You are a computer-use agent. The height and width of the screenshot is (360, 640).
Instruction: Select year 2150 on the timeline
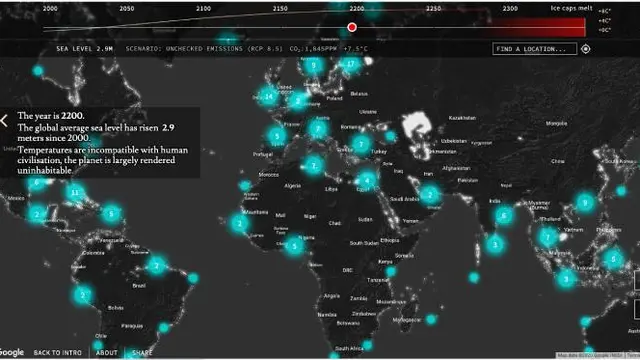[x=280, y=9]
